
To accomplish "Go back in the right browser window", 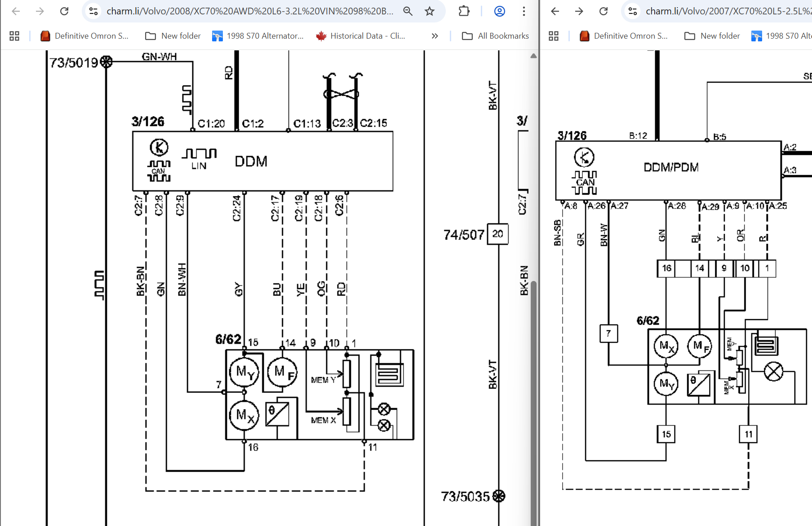I will coord(555,11).
